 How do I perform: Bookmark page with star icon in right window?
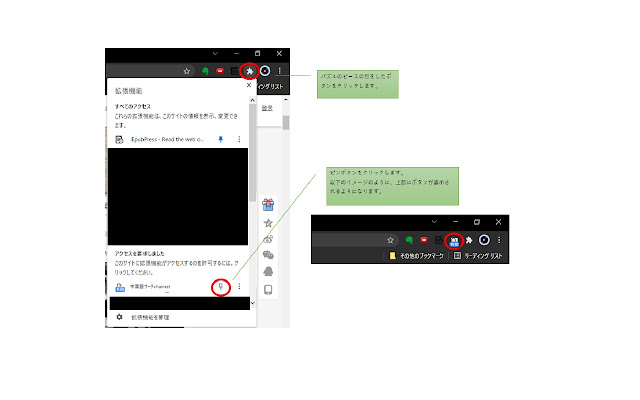(x=390, y=240)
